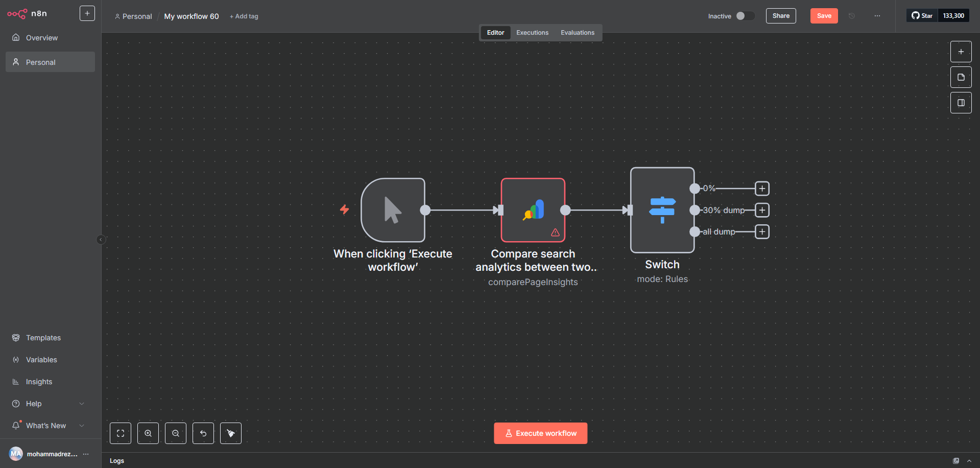Add node to '30% dump' output
Viewport: 980px width, 468px height.
762,210
